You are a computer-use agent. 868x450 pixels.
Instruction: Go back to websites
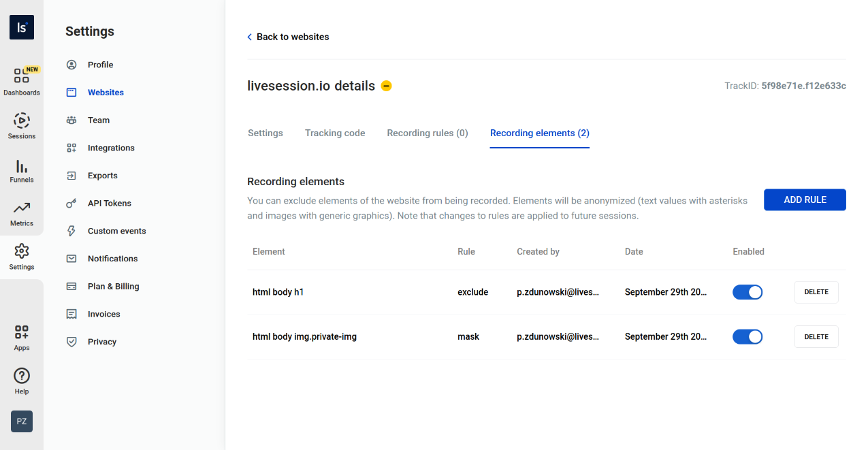[288, 37]
